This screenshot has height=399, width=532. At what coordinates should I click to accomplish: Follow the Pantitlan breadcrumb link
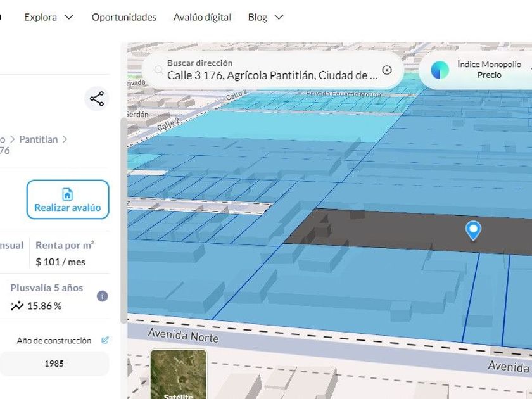38,139
